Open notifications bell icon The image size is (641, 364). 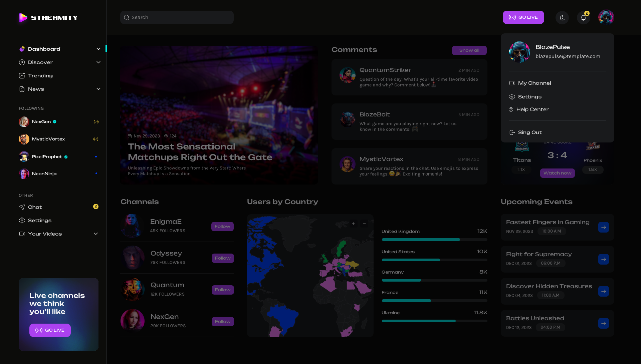point(583,17)
